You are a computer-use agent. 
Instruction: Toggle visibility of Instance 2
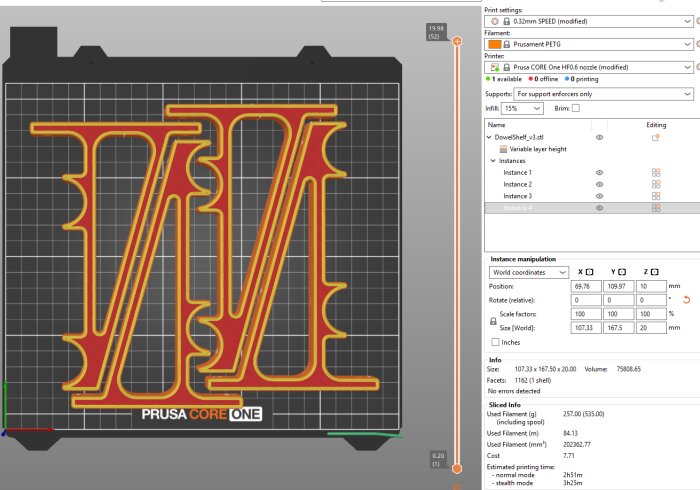[x=600, y=184]
